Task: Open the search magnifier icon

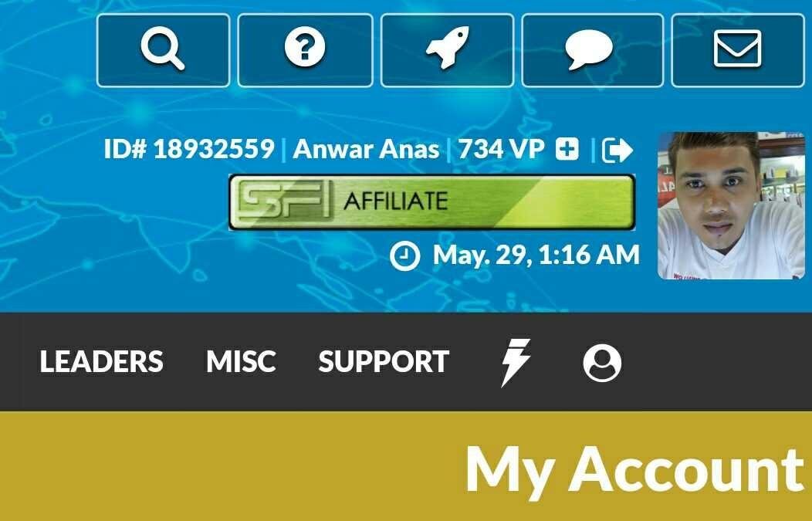Action: (x=163, y=50)
